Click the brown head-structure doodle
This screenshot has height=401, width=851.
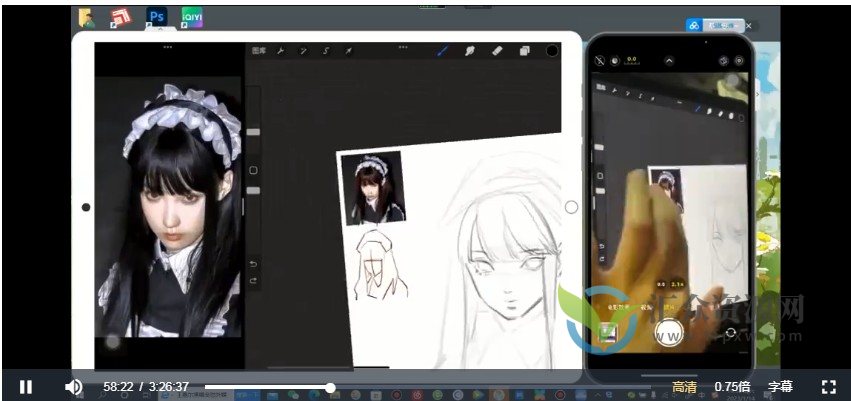(x=380, y=264)
